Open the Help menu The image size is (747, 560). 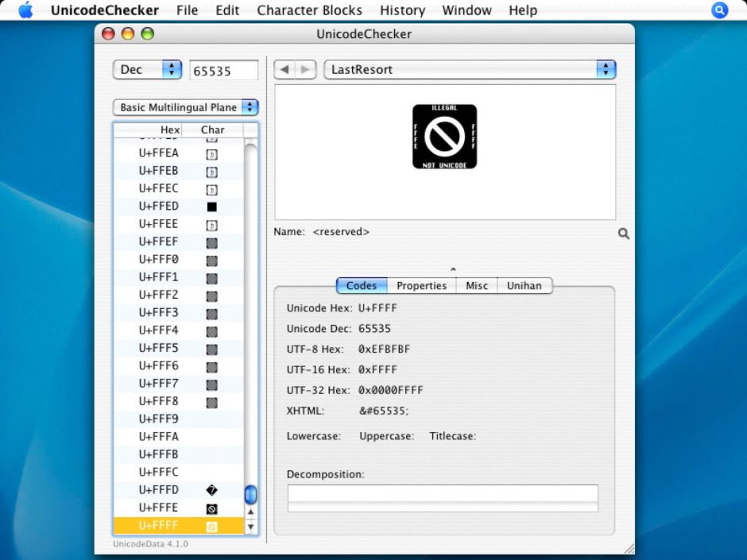[x=523, y=10]
